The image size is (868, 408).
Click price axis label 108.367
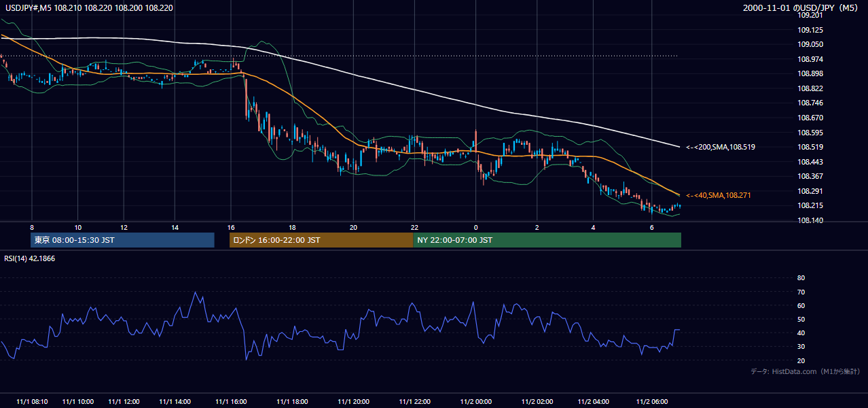click(810, 176)
